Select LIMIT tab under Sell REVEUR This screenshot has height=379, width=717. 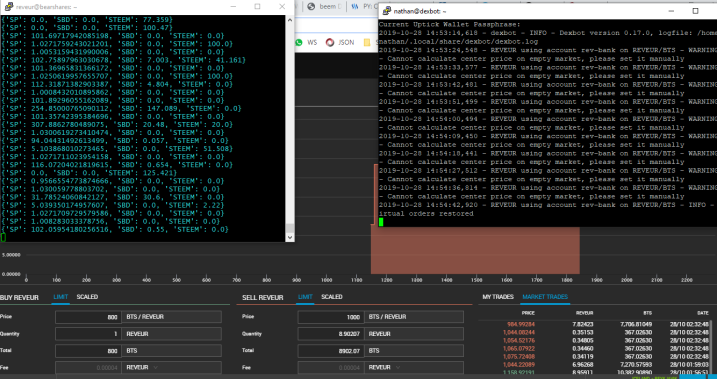(x=305, y=297)
